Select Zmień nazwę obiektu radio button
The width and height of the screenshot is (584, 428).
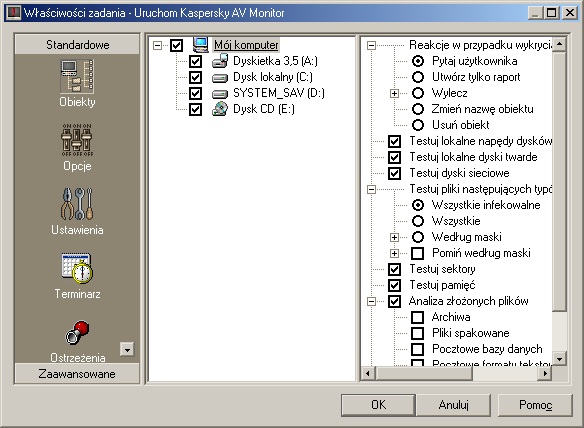tap(418, 109)
